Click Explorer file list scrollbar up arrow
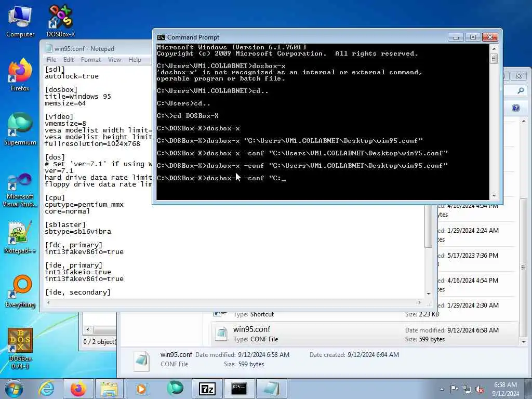 524,121
